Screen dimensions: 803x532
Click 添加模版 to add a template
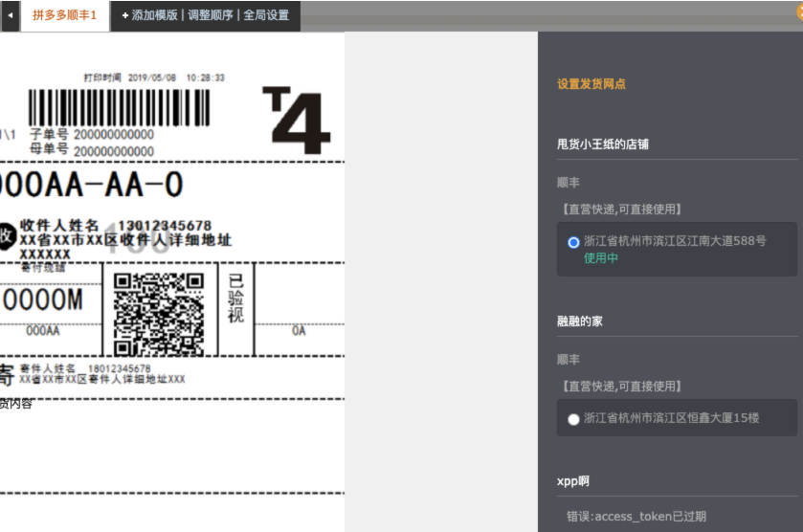click(x=149, y=15)
